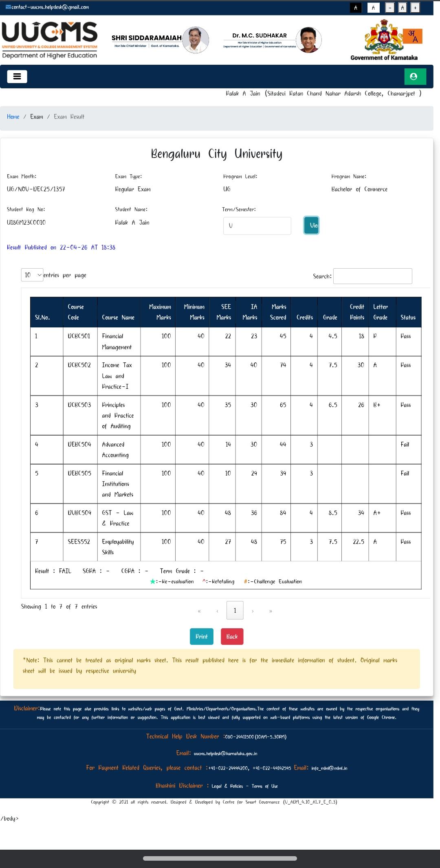
Task: Open the Terms of Use footer link
Action: [264, 786]
